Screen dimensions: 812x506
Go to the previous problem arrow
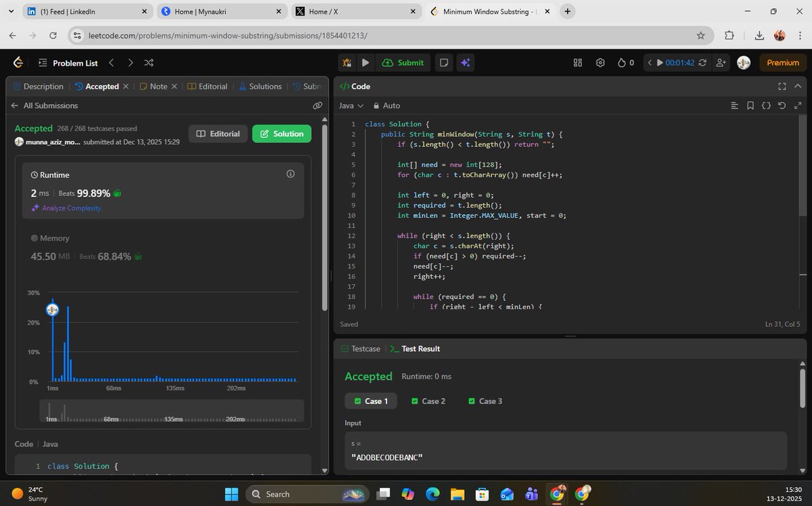coord(111,62)
